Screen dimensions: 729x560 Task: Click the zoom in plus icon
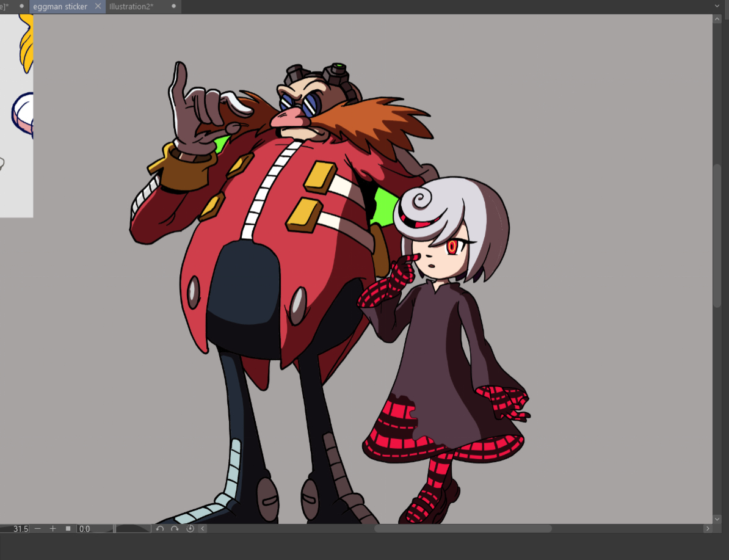coord(53,528)
